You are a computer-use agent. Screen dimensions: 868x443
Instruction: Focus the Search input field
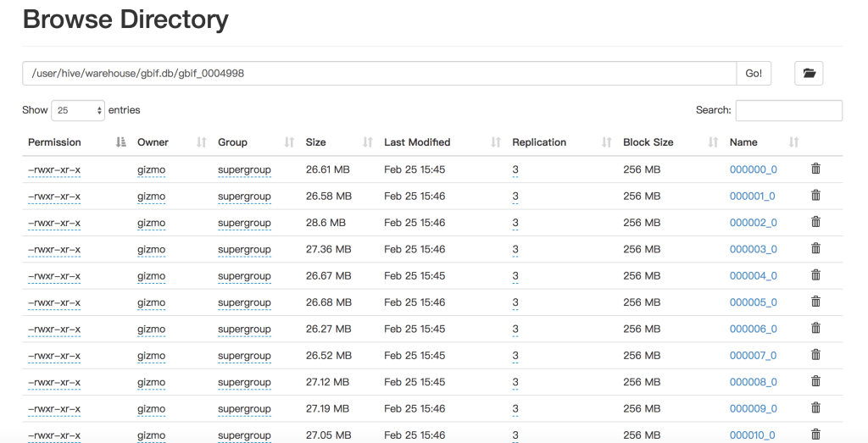(x=788, y=110)
